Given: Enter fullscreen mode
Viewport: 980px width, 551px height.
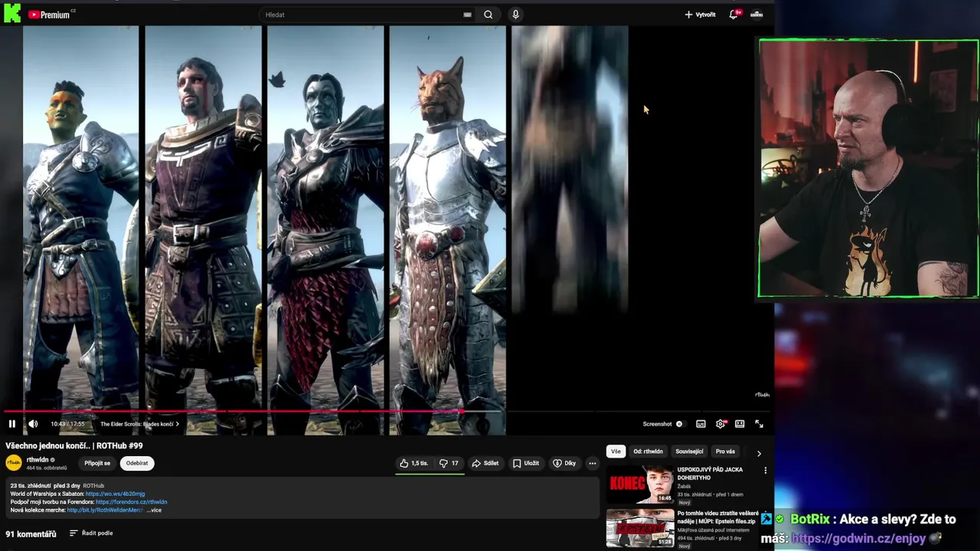Looking at the screenshot, I should 759,424.
